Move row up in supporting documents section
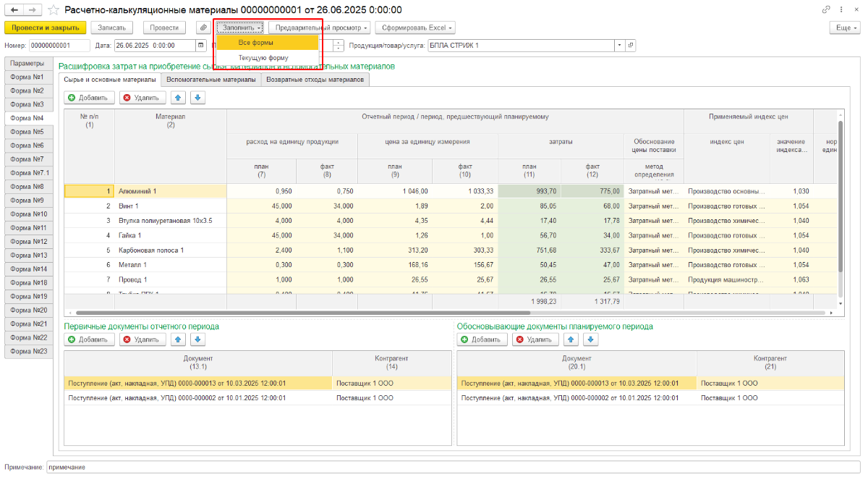The image size is (868, 477). [x=571, y=339]
